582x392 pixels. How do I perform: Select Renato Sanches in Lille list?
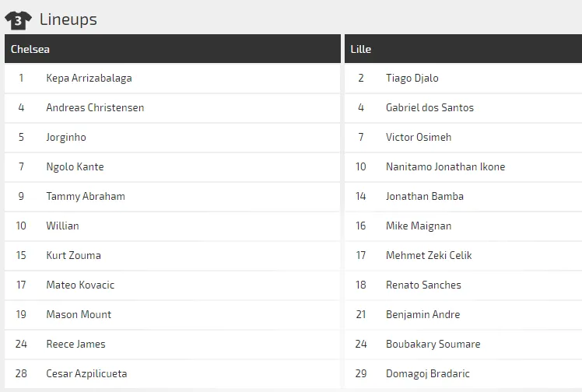[423, 285]
